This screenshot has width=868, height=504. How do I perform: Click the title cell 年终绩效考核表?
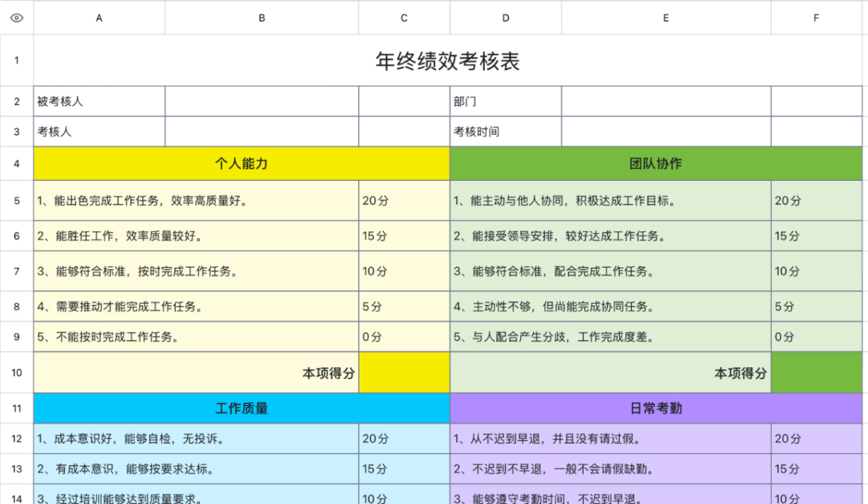pos(448,61)
